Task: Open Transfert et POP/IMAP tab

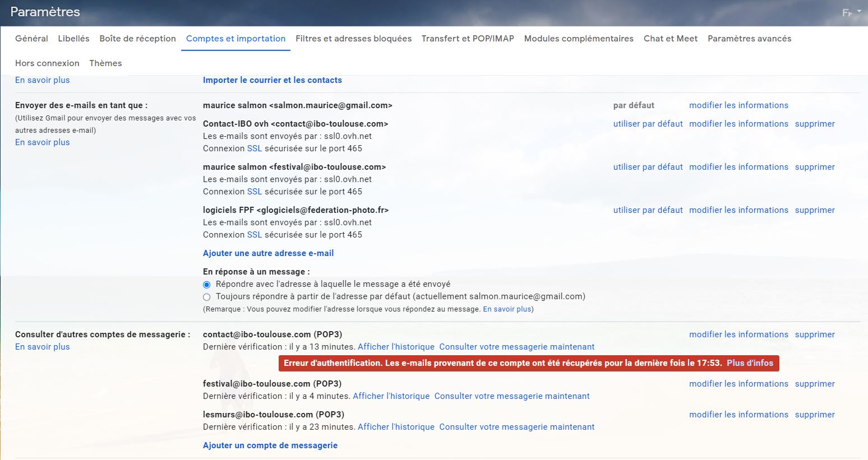Action: click(x=468, y=39)
